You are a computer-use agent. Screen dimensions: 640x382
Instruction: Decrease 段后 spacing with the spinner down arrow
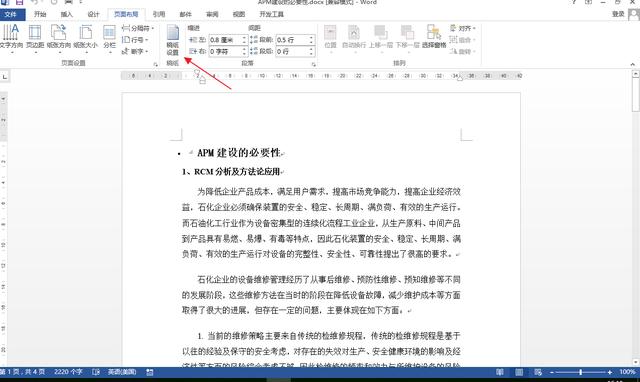[x=311, y=54]
